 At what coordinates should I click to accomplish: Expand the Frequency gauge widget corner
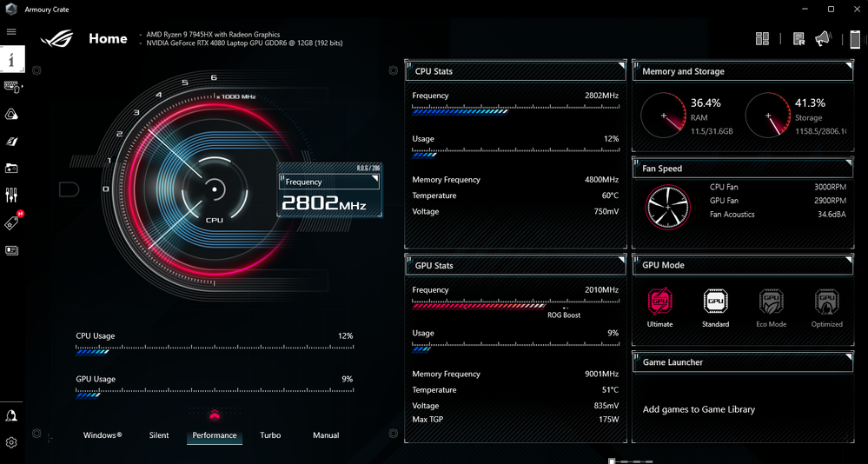pyautogui.click(x=375, y=178)
